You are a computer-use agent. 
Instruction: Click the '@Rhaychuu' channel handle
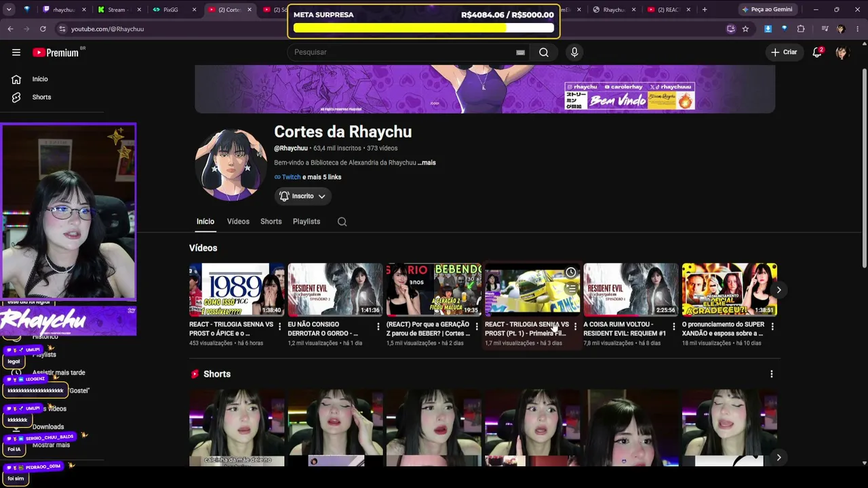click(291, 148)
